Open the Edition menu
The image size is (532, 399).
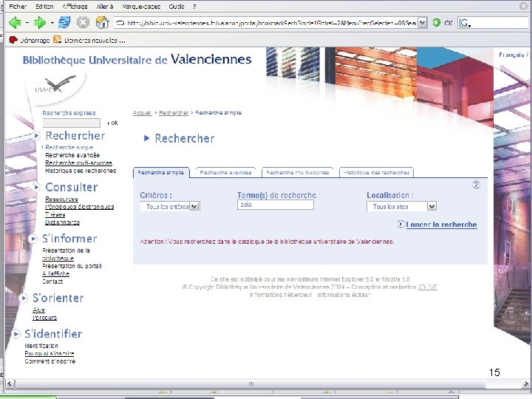[44, 7]
